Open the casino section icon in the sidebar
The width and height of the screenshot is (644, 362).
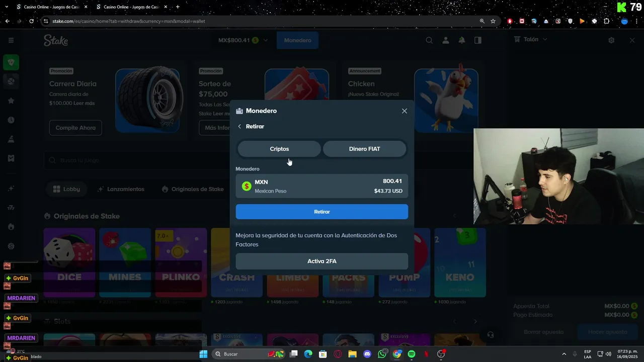[x=11, y=62]
